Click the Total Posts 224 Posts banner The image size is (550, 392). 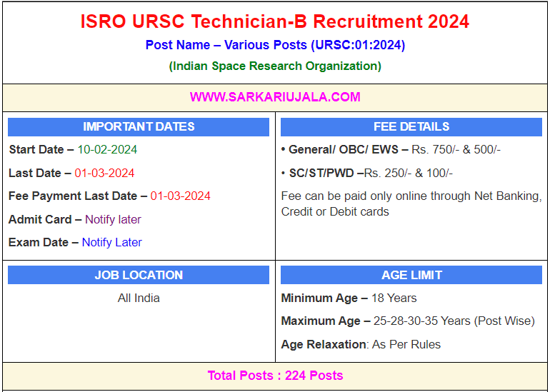click(x=275, y=376)
